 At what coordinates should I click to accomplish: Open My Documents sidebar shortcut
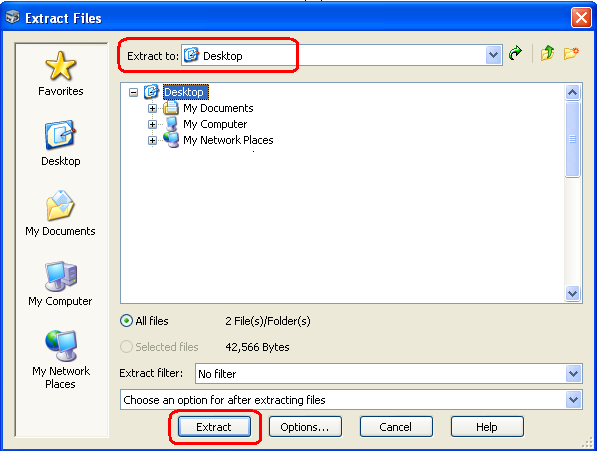61,213
